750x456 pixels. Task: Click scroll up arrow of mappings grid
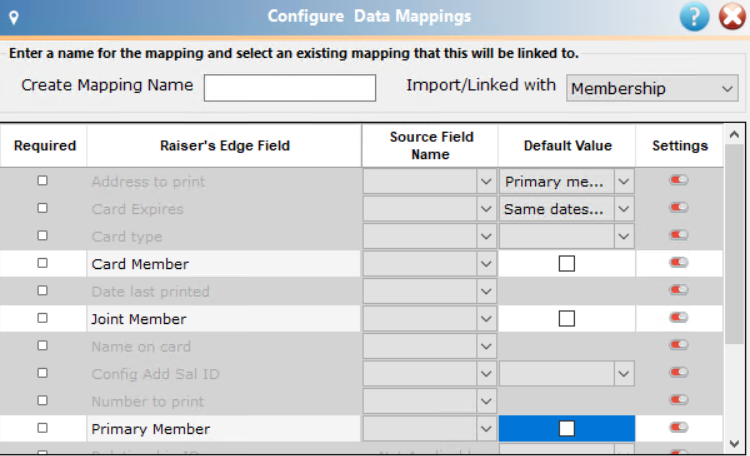pyautogui.click(x=735, y=135)
